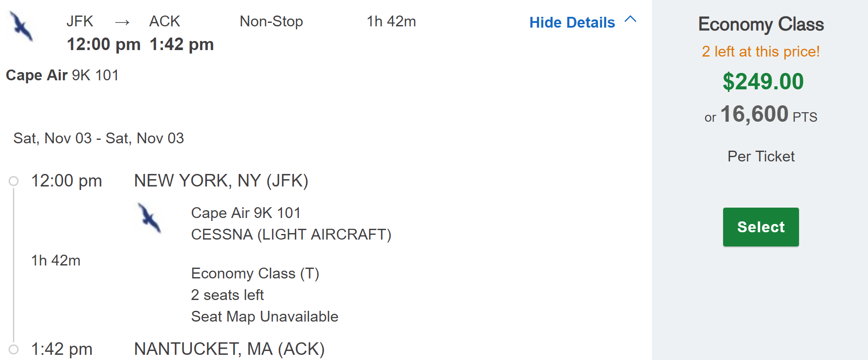Click the departure circle marker at 12:00 pm
This screenshot has width=868, height=360.
(x=14, y=181)
